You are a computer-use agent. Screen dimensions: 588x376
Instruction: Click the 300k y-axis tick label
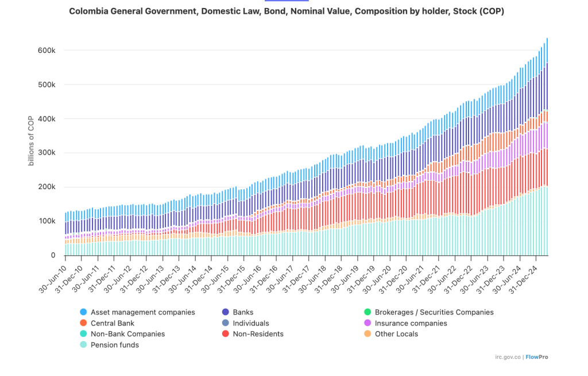pos(46,153)
